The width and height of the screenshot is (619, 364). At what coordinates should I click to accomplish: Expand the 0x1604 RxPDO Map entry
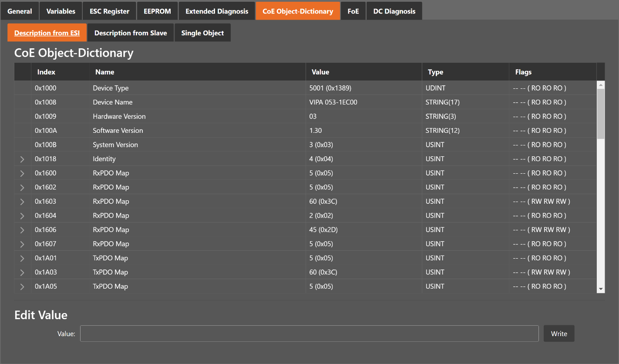22,216
